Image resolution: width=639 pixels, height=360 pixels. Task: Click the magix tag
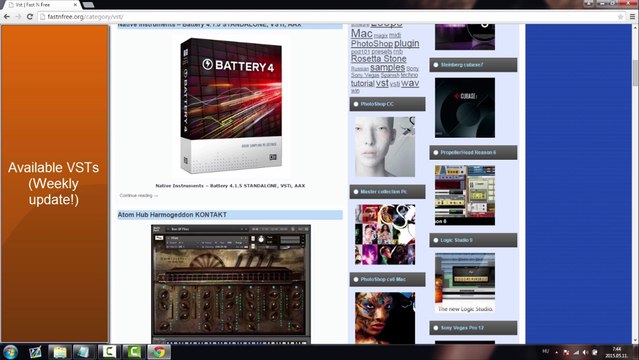pos(381,36)
